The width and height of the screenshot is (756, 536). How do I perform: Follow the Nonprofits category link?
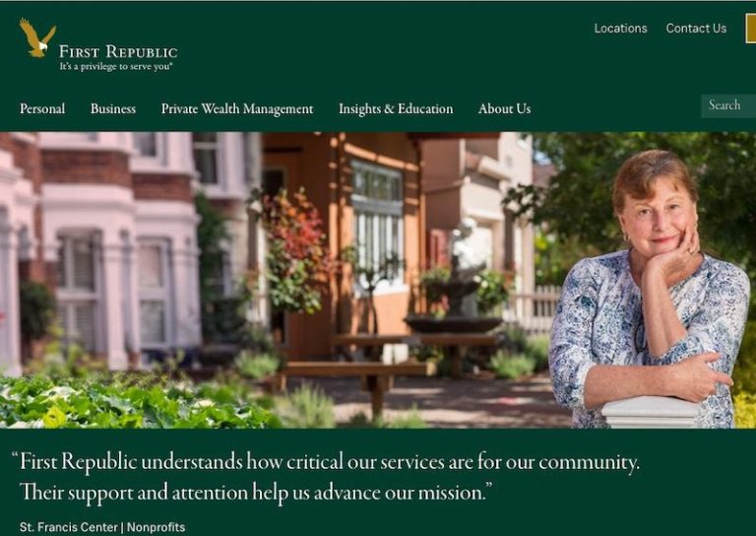[157, 527]
